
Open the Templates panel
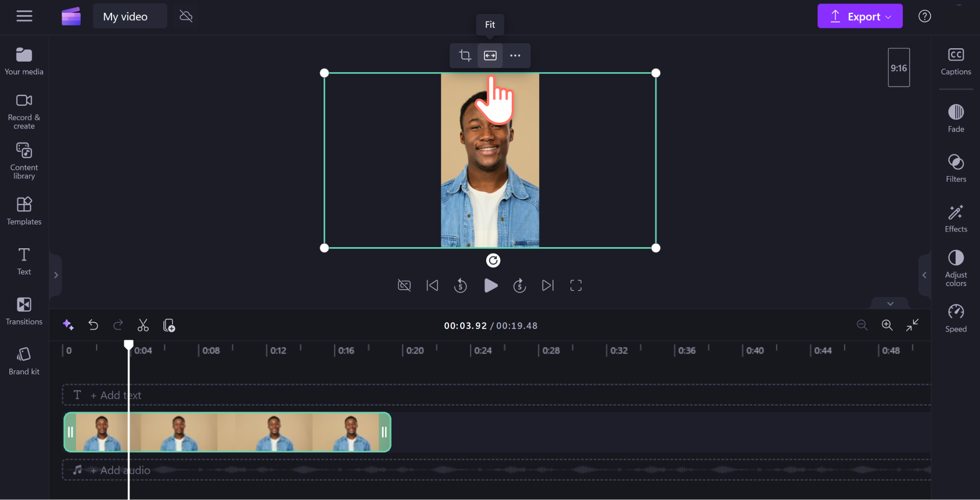point(24,210)
